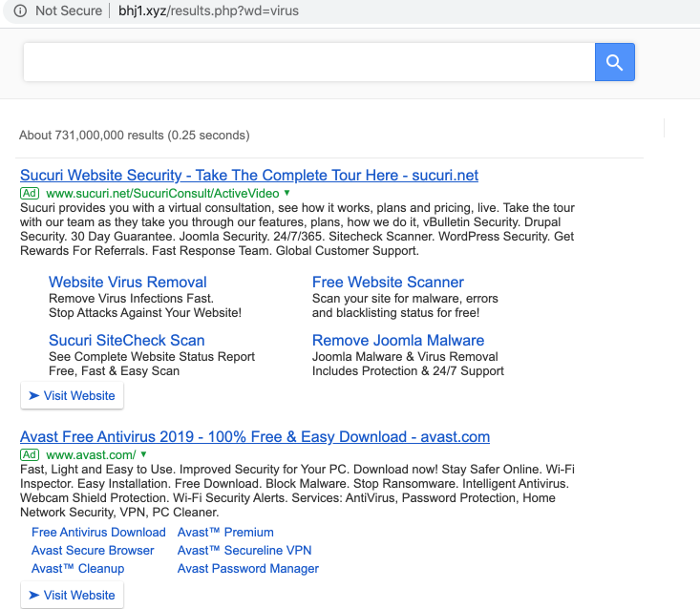
Task: Open Avast Free Antivirus 2019 headline link
Action: [x=255, y=437]
